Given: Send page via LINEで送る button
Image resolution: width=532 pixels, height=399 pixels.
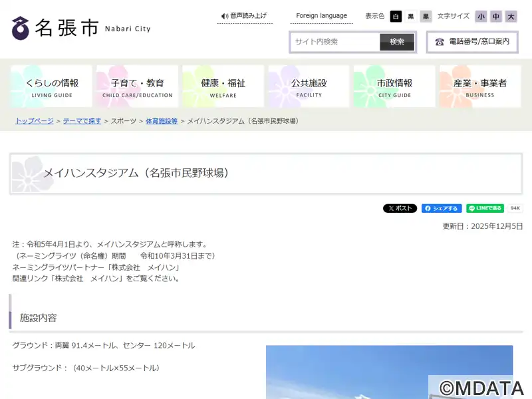Looking at the screenshot, I should [485, 208].
